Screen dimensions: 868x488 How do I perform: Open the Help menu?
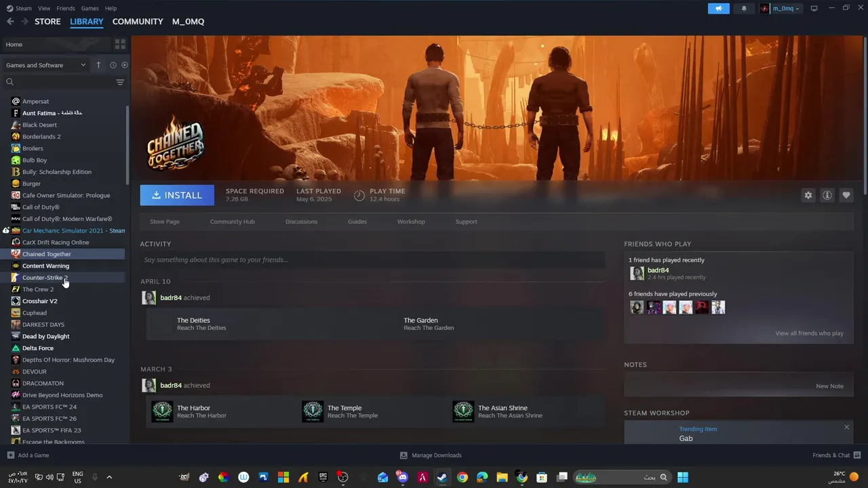111,8
